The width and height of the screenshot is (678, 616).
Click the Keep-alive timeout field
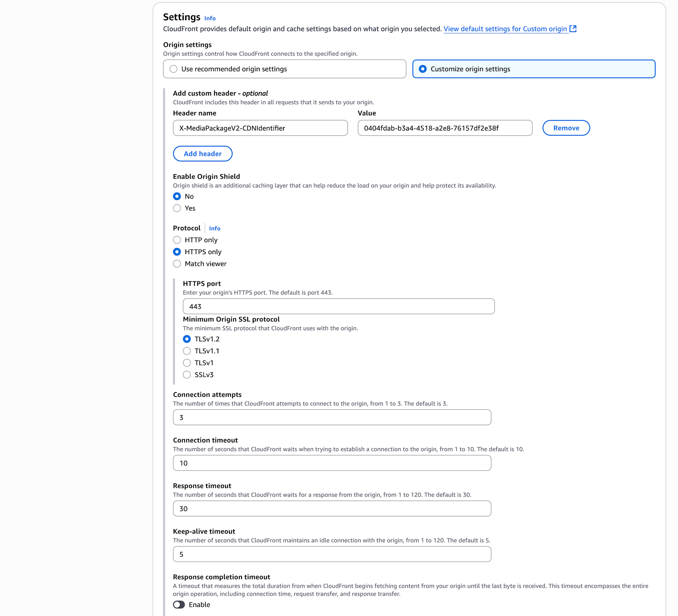332,554
